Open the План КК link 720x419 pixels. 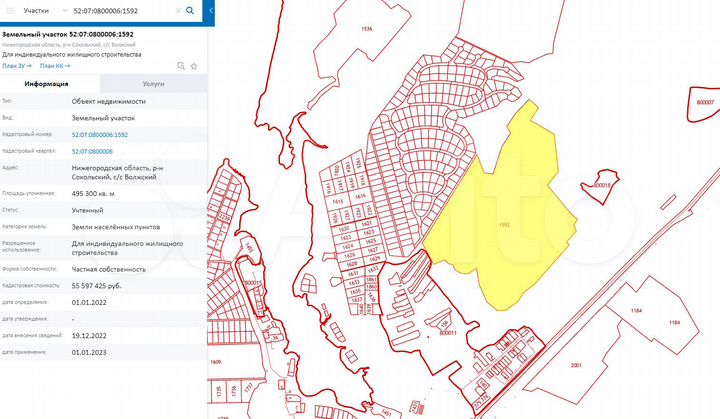click(53, 65)
